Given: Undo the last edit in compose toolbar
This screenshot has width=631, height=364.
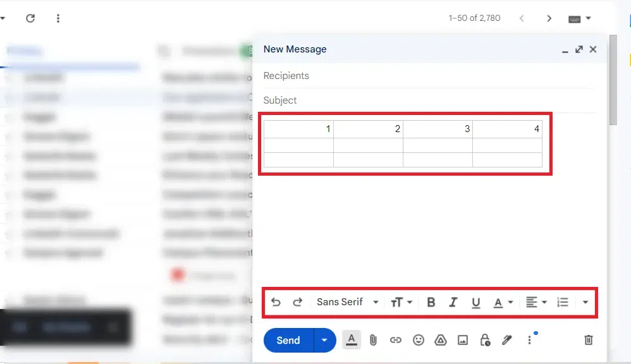Looking at the screenshot, I should (x=276, y=302).
